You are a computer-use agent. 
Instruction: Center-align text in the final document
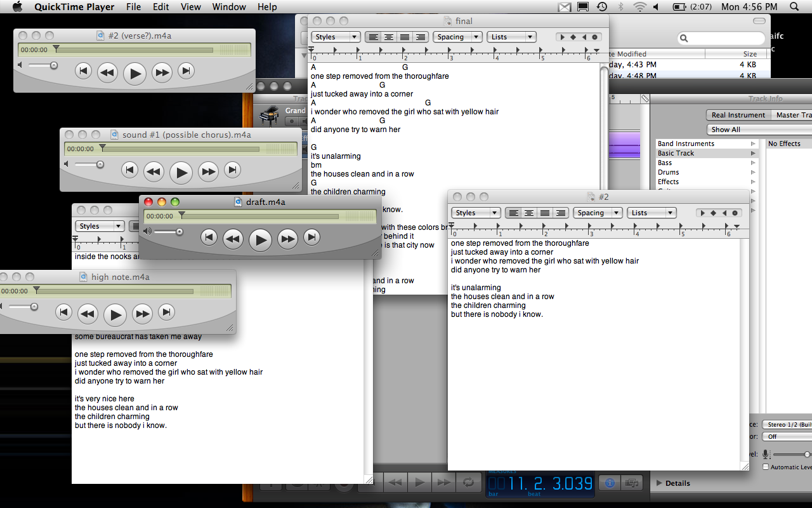[389, 37]
